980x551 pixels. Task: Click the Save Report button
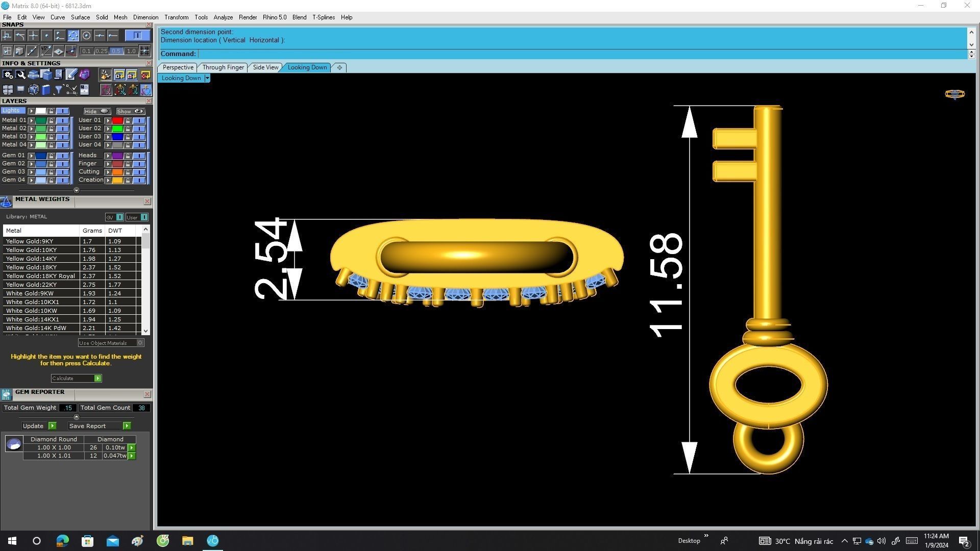[x=100, y=426]
